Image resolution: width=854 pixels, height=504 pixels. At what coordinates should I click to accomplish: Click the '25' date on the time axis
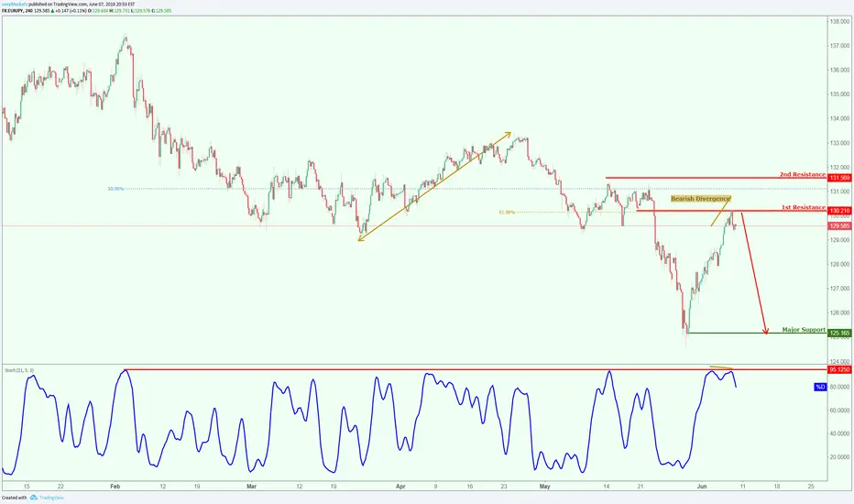811,486
